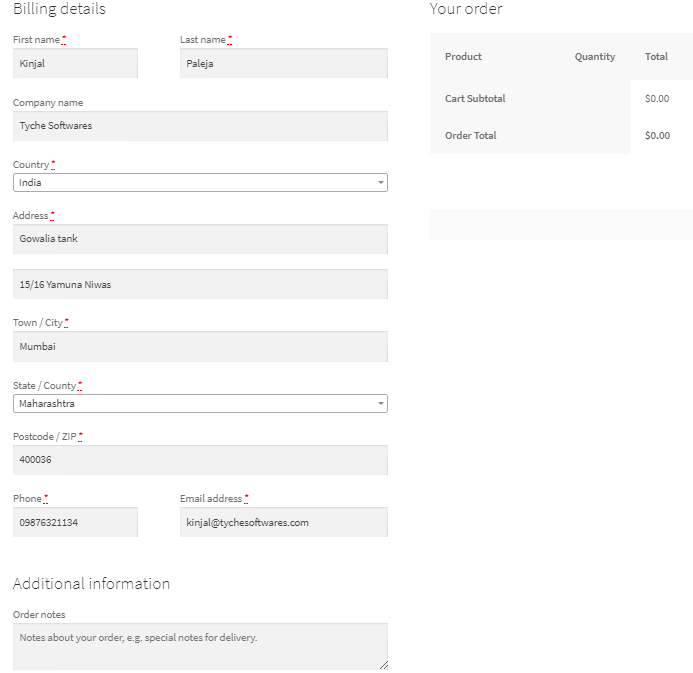The height and width of the screenshot is (673, 693).
Task: Select the Cart Subtotal row label
Action: click(475, 99)
